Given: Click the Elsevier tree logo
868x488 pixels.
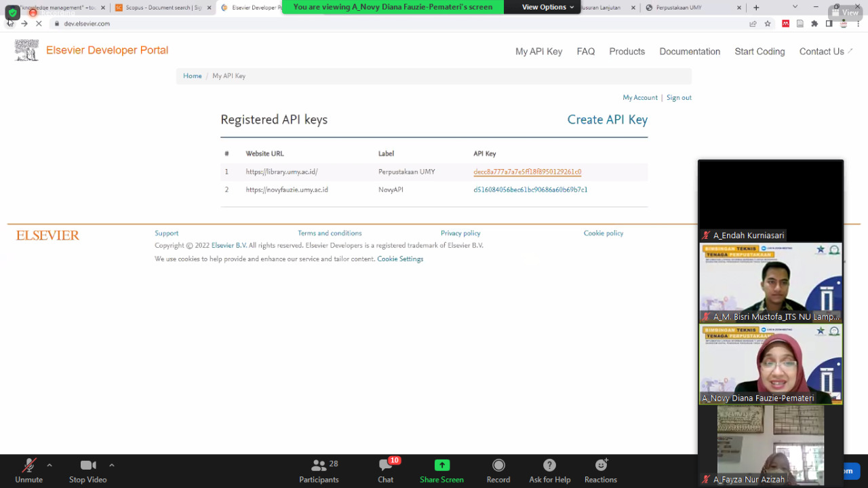Looking at the screenshot, I should 26,50.
